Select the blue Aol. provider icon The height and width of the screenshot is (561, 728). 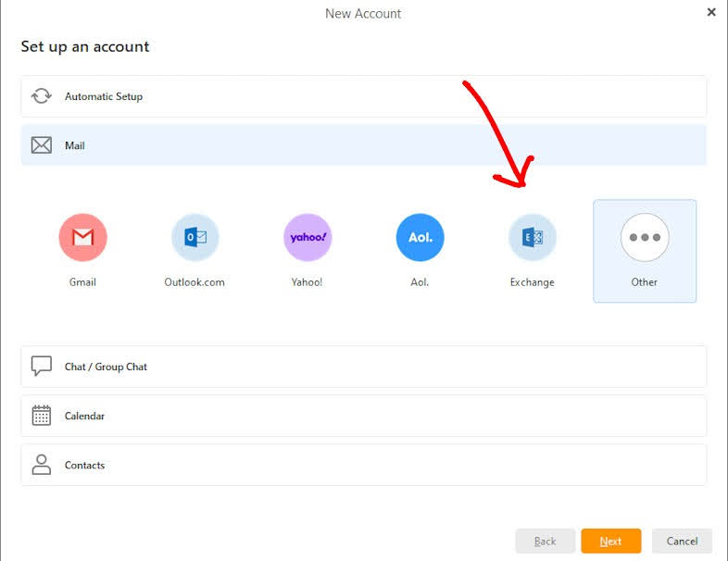pyautogui.click(x=420, y=238)
